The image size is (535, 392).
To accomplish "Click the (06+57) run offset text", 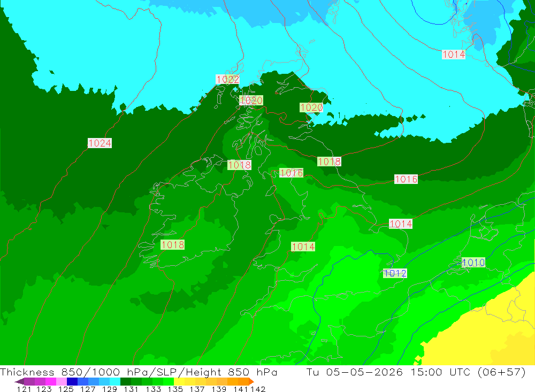I will (x=502, y=372).
